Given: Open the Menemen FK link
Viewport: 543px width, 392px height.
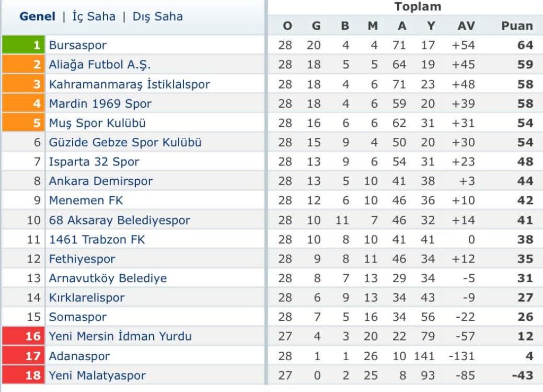Looking at the screenshot, I should [86, 201].
